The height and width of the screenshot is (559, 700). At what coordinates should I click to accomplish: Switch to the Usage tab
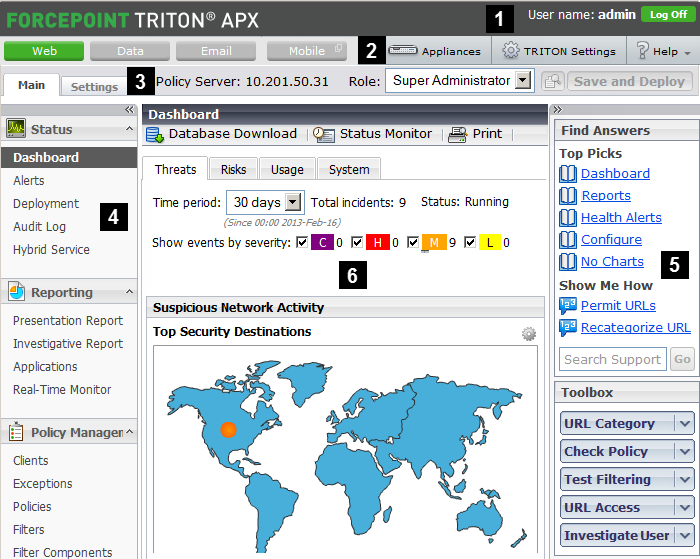(287, 169)
